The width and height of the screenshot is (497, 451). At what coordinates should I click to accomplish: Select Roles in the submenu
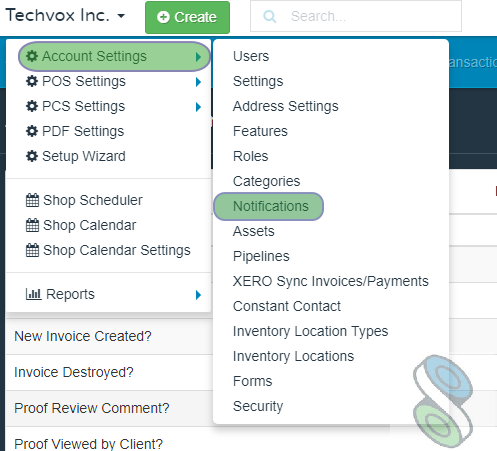pos(251,156)
